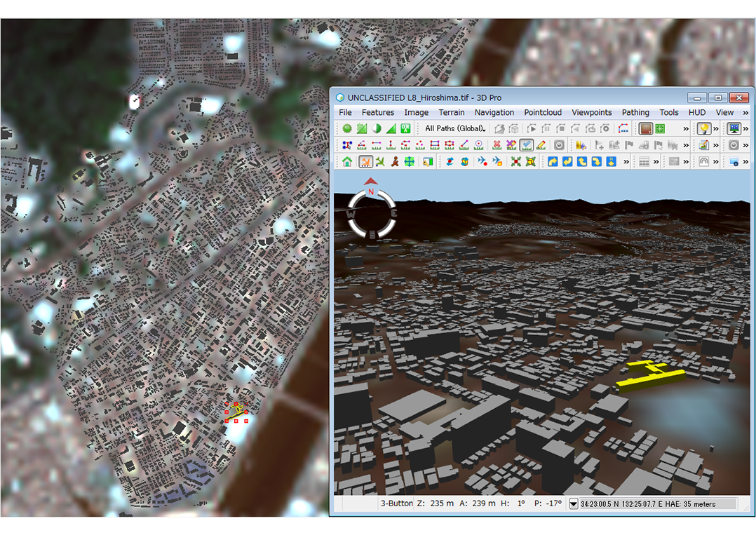Toggle the pressed blue checkmark edit tool
Viewport: 756px width, 535px height.
tap(525, 144)
